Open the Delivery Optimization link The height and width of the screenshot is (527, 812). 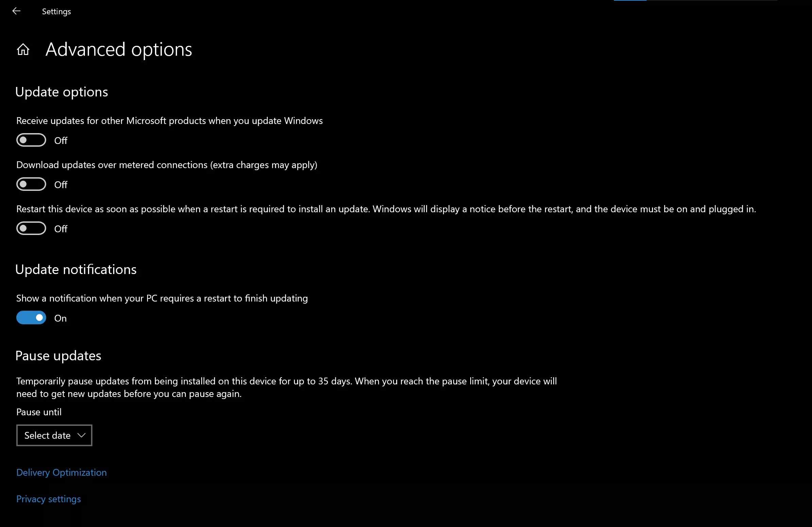click(61, 472)
